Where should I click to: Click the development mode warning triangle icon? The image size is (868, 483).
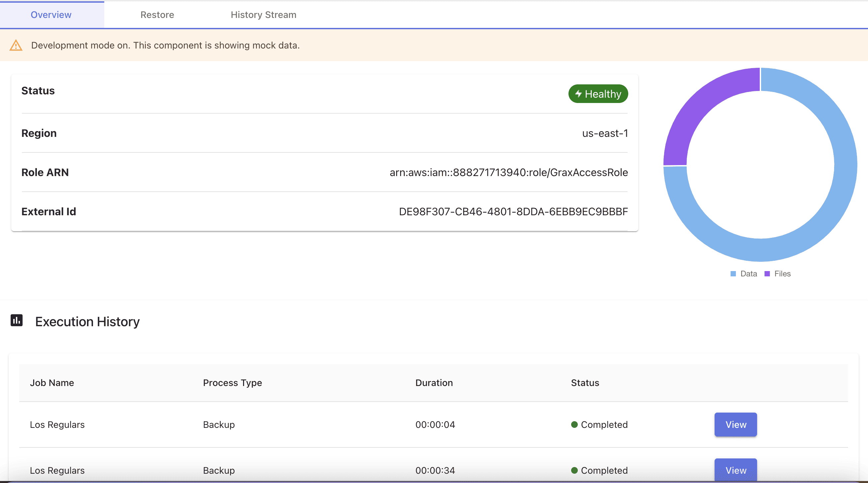pyautogui.click(x=16, y=45)
